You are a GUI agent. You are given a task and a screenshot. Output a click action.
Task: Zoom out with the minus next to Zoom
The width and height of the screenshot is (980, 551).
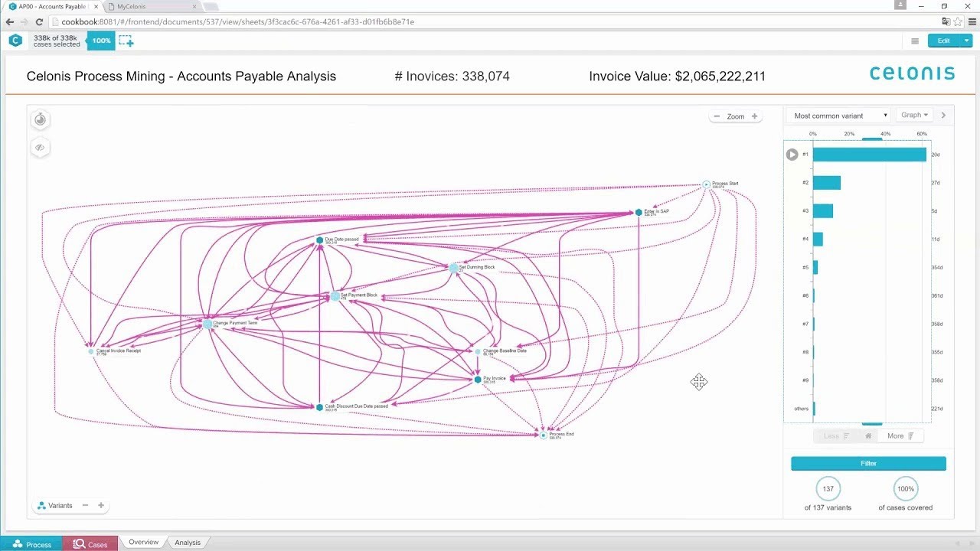717,116
